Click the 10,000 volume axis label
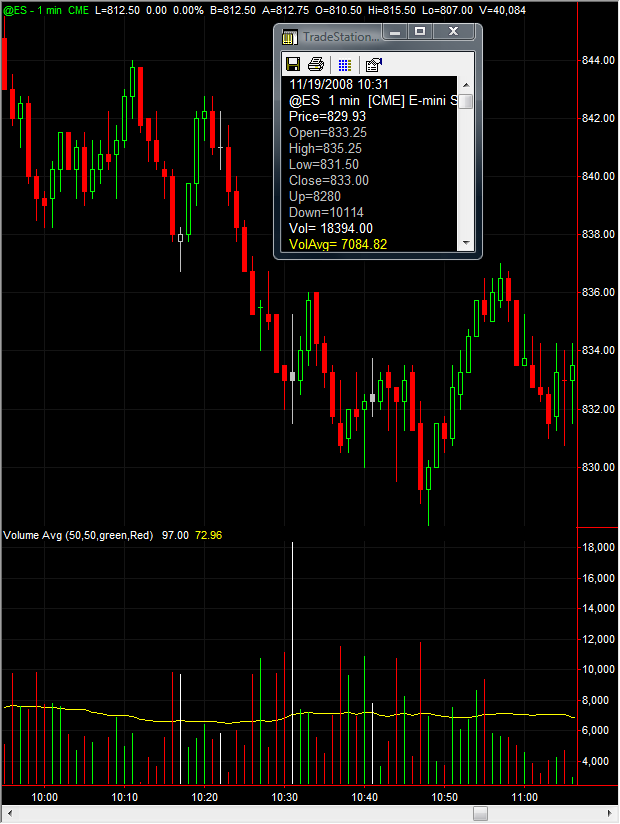Screen dimensions: 620x824 pyautogui.click(x=598, y=670)
